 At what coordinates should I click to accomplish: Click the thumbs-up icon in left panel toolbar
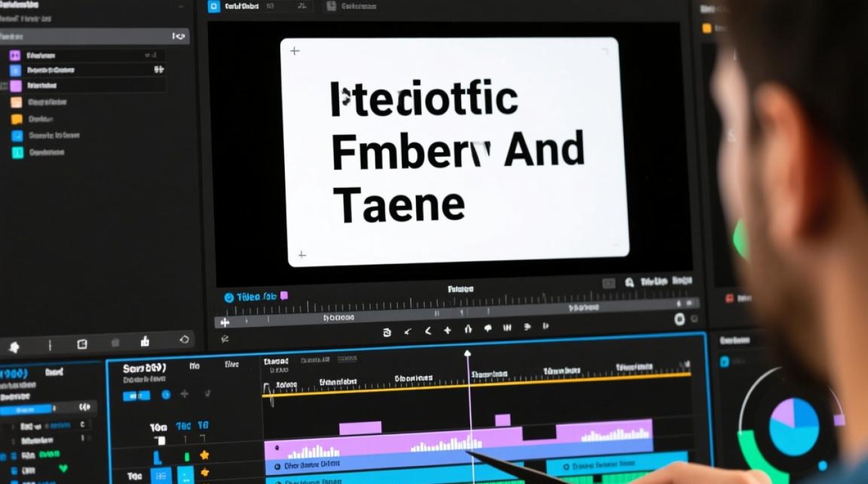click(145, 341)
